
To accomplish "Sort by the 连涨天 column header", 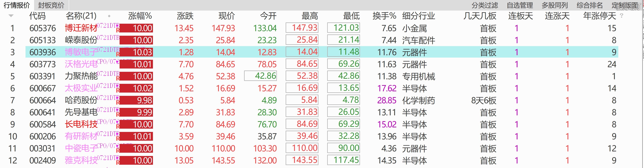I will coord(557,16).
